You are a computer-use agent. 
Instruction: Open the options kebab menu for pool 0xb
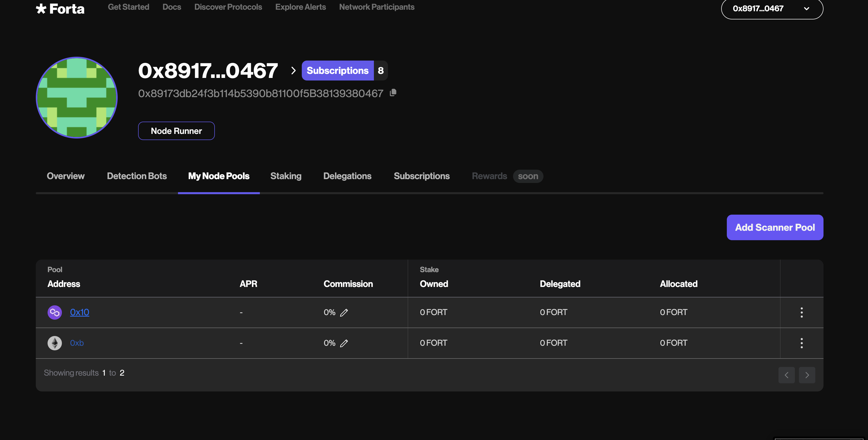(802, 343)
